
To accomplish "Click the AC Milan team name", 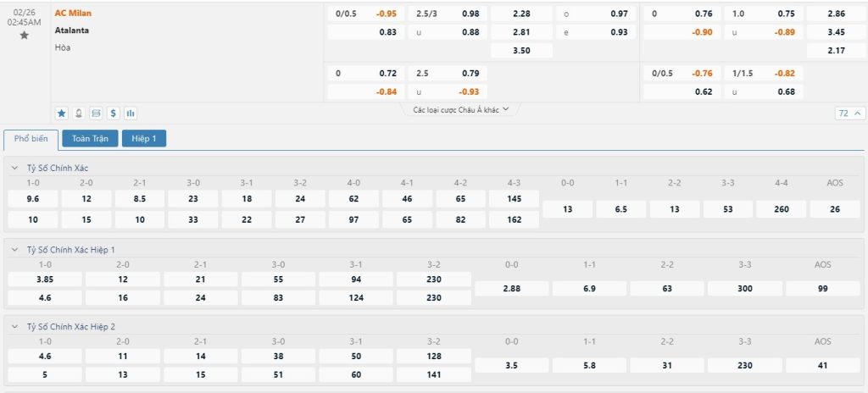I will click(x=74, y=14).
